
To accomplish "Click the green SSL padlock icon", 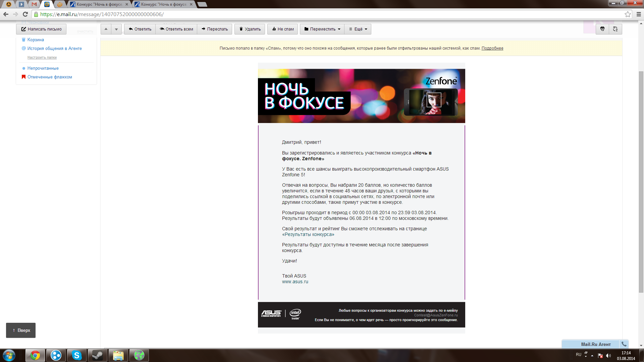I will pyautogui.click(x=36, y=14).
